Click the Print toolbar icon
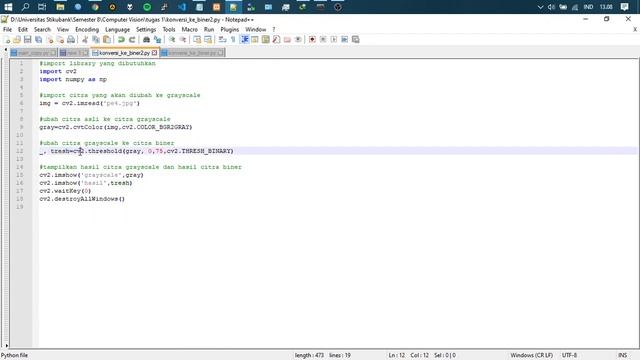 click(x=71, y=40)
